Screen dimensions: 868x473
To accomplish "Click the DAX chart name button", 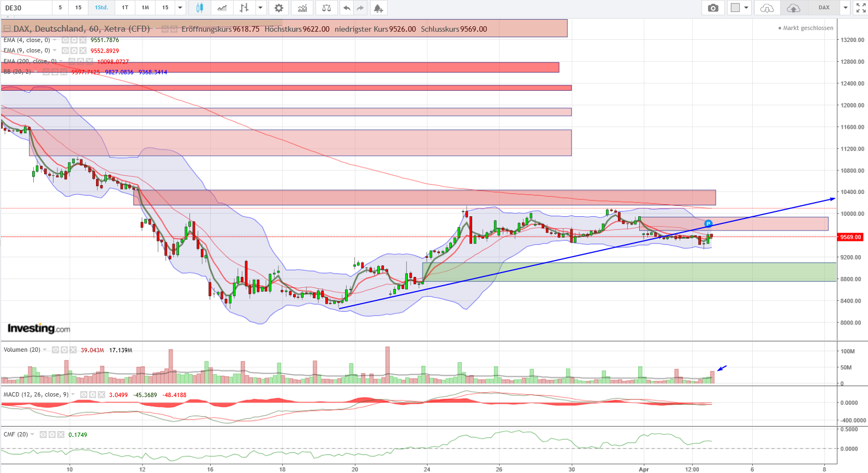I will pos(824,8).
